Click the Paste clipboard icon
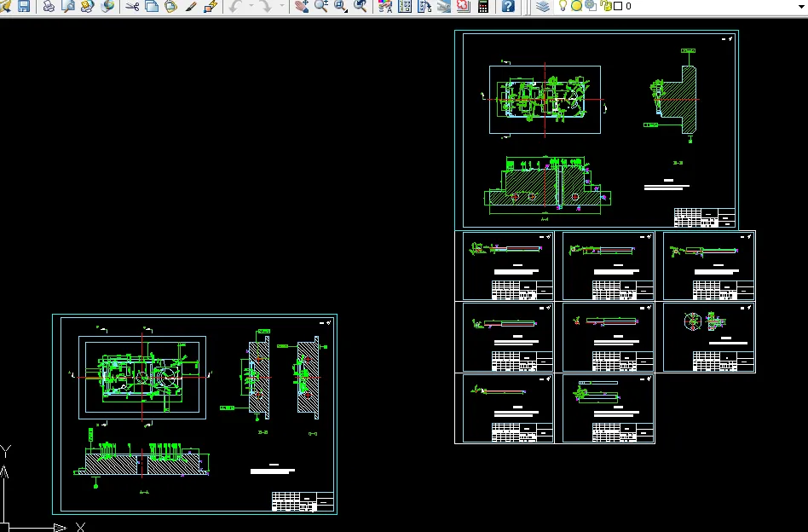The height and width of the screenshot is (532, 808). (x=171, y=6)
